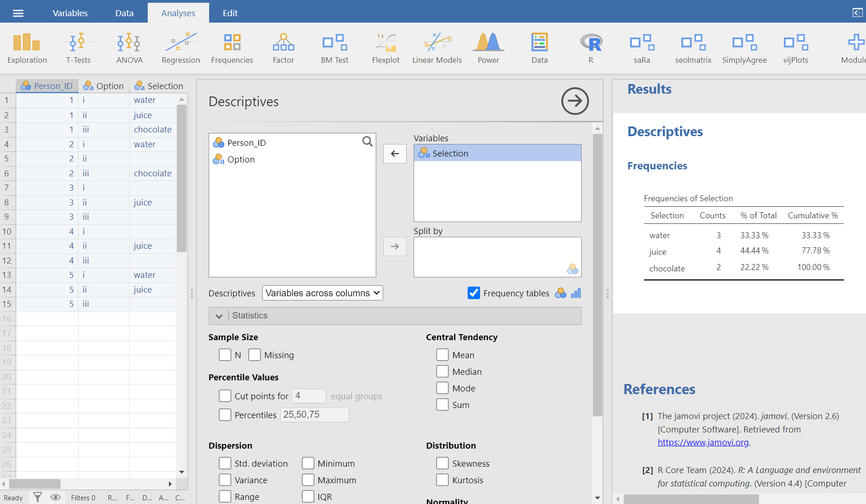Enable the N sample size checkbox
Screen dimensions: 866x504
pyautogui.click(x=225, y=355)
